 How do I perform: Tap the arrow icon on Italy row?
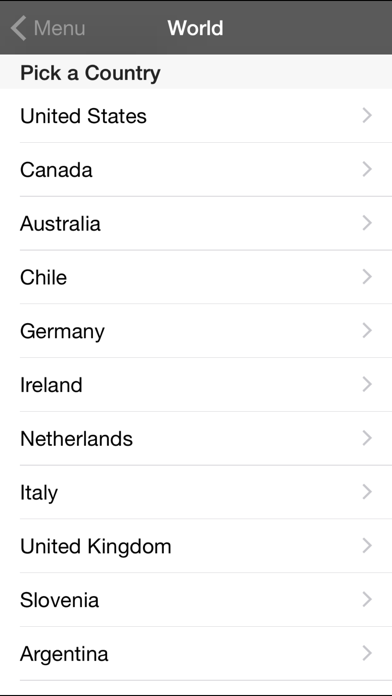point(367,492)
